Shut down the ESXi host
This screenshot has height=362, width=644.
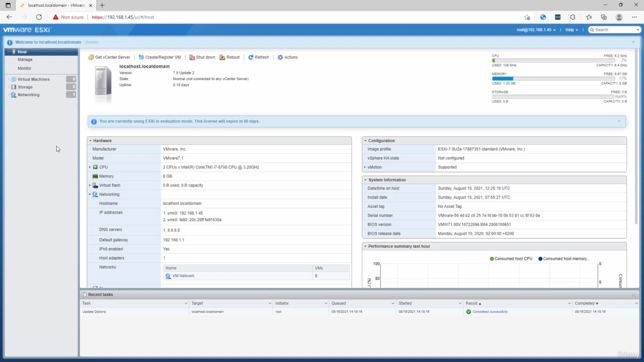click(202, 57)
